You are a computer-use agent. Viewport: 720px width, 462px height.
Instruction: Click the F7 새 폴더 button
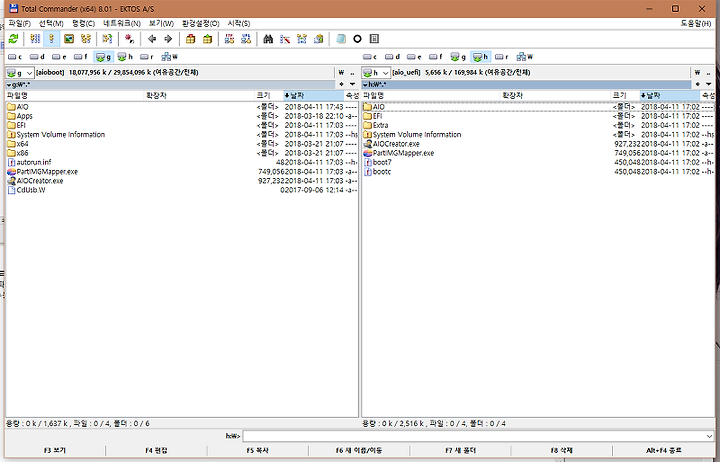pos(460,451)
